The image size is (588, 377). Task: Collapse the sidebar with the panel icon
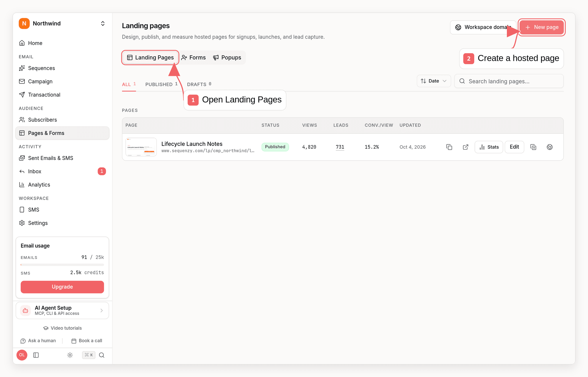pyautogui.click(x=36, y=355)
